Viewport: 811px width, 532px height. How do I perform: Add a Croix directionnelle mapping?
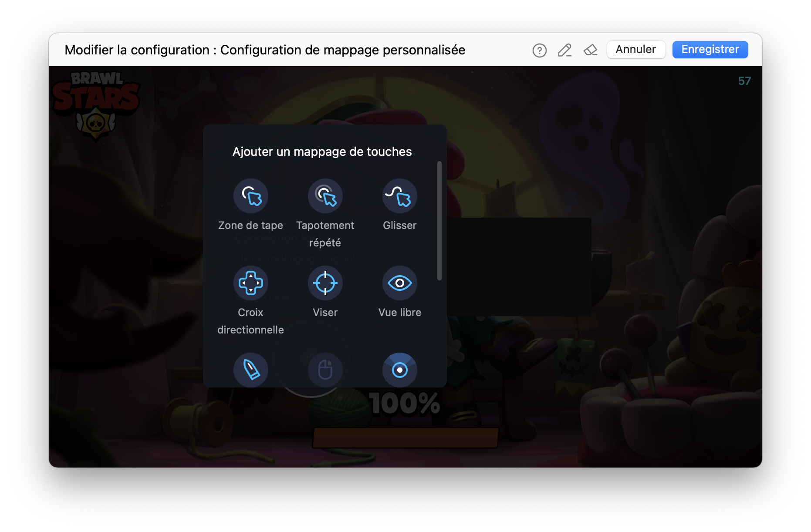coord(250,283)
